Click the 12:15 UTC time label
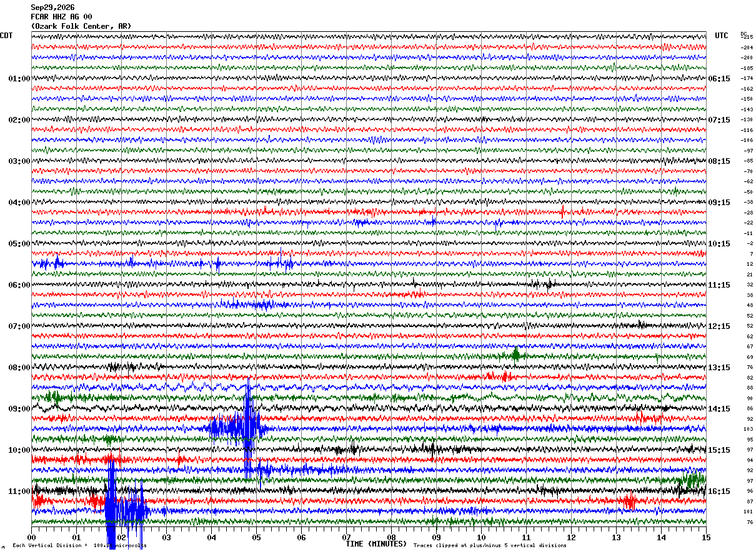Image resolution: width=756 pixels, height=554 pixels. point(720,326)
